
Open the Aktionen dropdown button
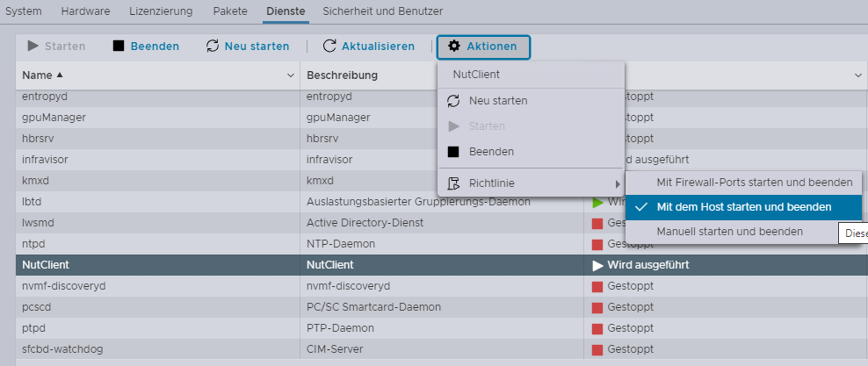coord(483,47)
